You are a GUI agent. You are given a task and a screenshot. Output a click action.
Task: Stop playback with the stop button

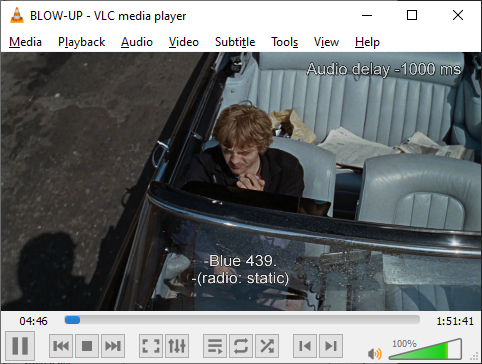click(x=87, y=346)
